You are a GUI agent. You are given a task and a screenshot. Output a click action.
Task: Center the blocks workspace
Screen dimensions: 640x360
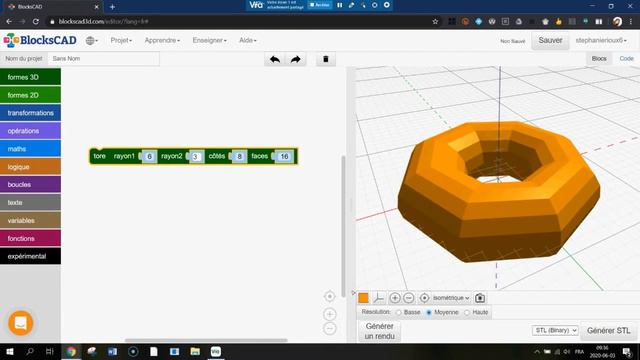tap(330, 296)
